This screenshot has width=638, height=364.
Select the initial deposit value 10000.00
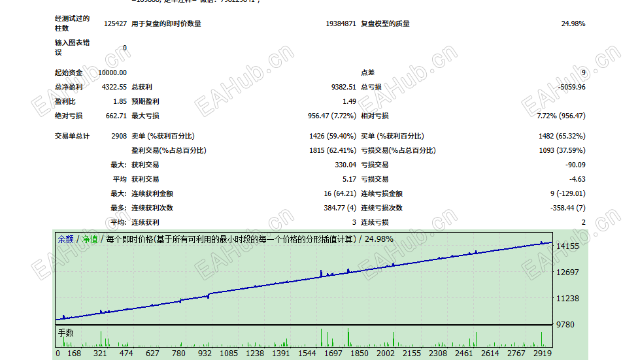112,73
